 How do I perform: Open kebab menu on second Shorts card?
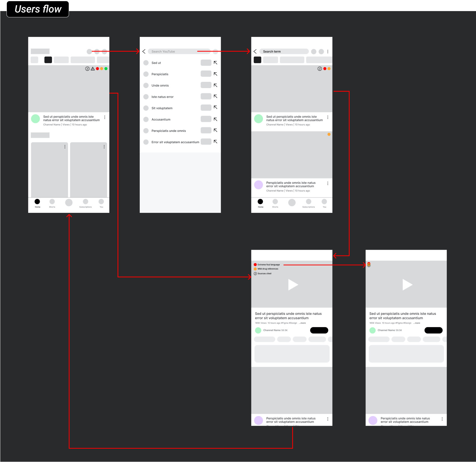(104, 147)
